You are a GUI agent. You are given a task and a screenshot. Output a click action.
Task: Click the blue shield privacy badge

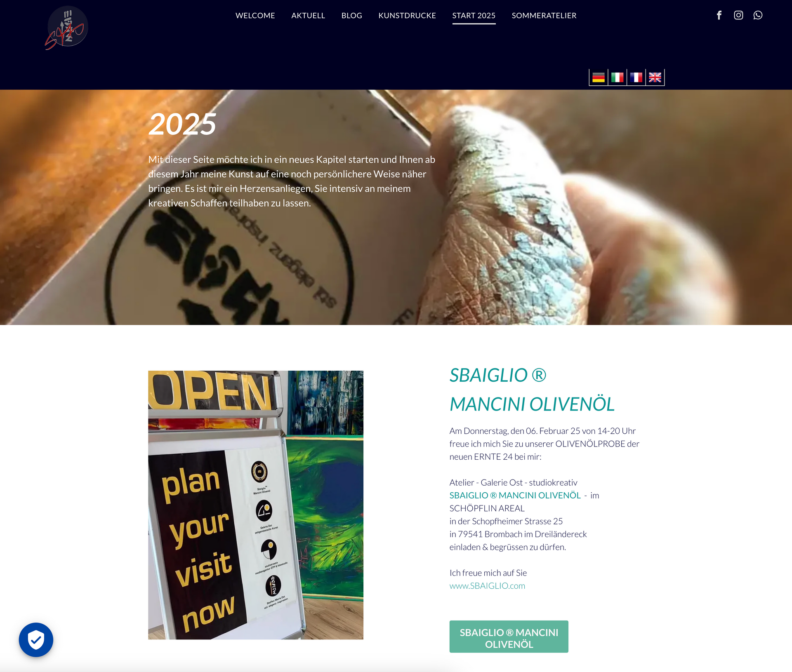[x=36, y=639]
